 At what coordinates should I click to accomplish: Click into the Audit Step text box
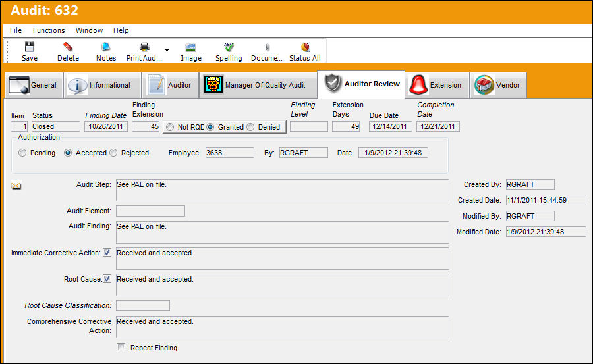pyautogui.click(x=283, y=190)
